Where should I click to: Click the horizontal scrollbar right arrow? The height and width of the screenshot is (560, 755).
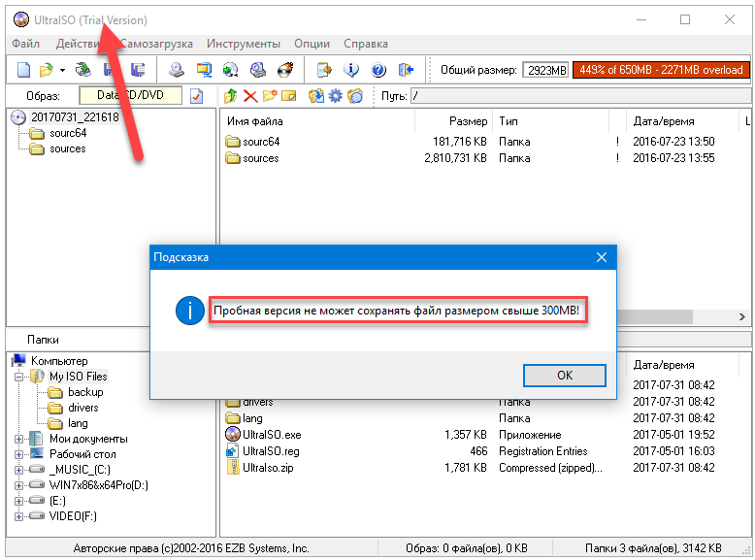click(742, 316)
